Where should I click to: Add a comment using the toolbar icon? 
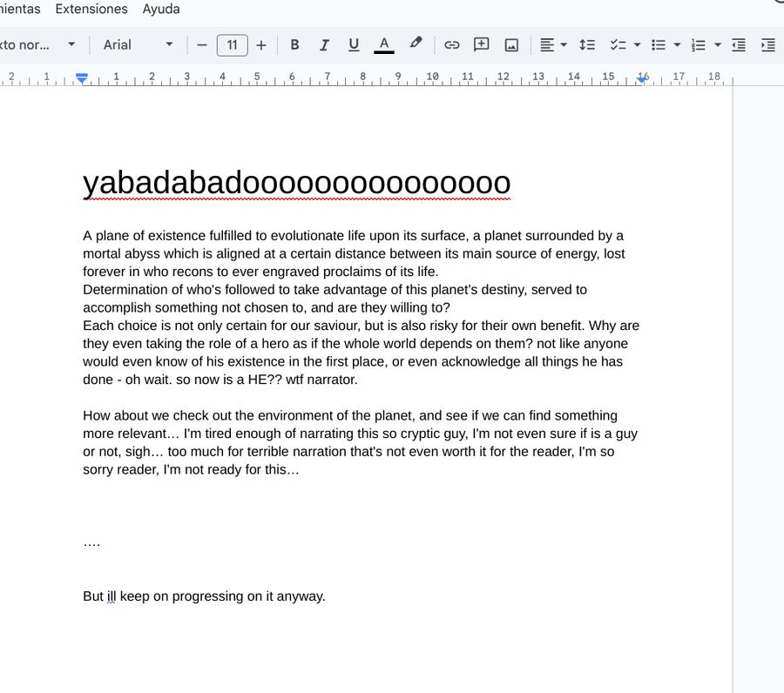(481, 45)
